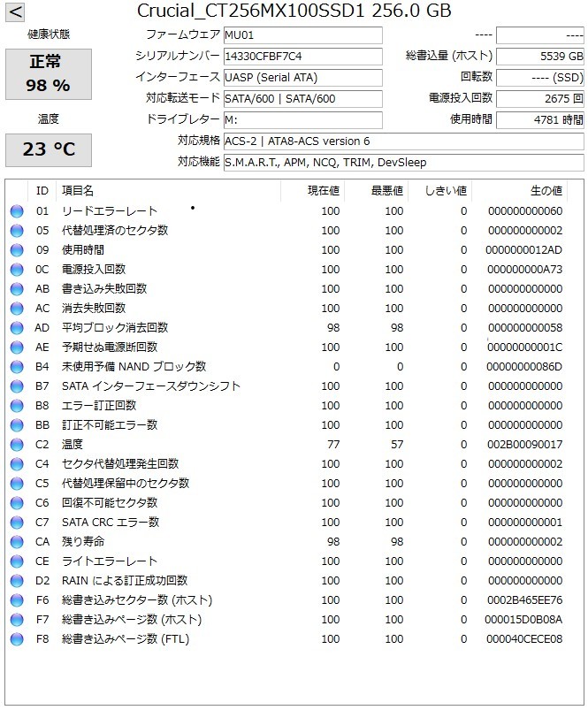The height and width of the screenshot is (710, 588).
Task: Click the 生の値 column header
Action: click(x=520, y=191)
